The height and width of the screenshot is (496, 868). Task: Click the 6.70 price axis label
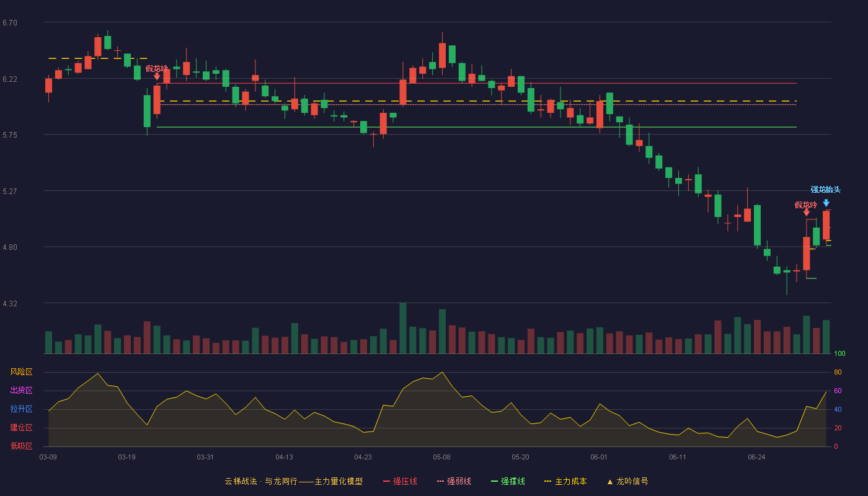click(x=10, y=23)
